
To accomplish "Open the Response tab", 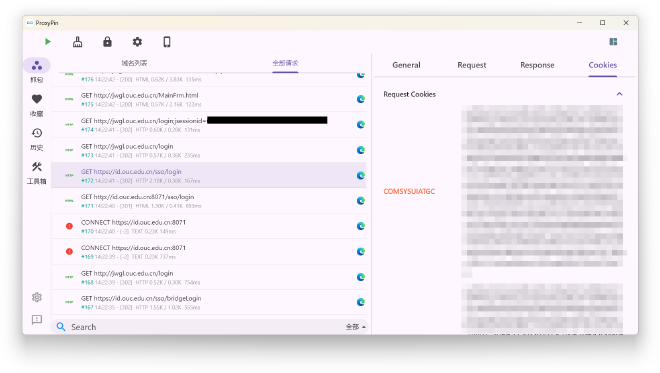I will point(537,65).
